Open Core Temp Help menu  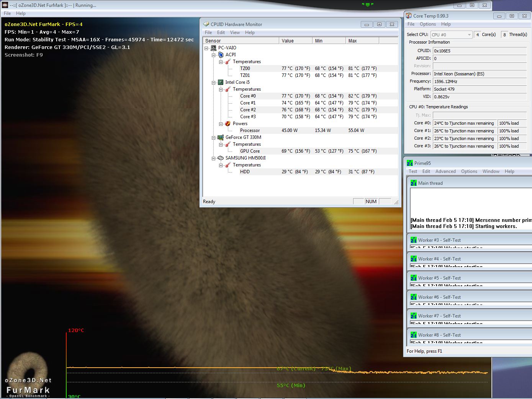pyautogui.click(x=446, y=24)
